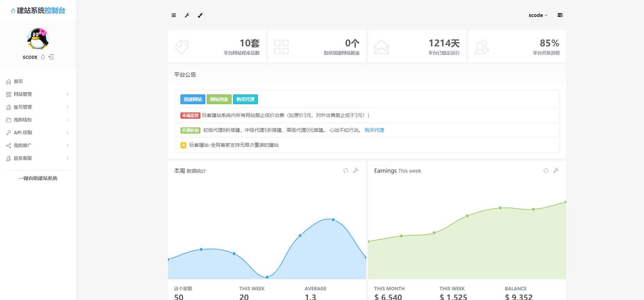Refresh the Earnings This week panel
Screen dimensions: 644x300
[x=546, y=171]
